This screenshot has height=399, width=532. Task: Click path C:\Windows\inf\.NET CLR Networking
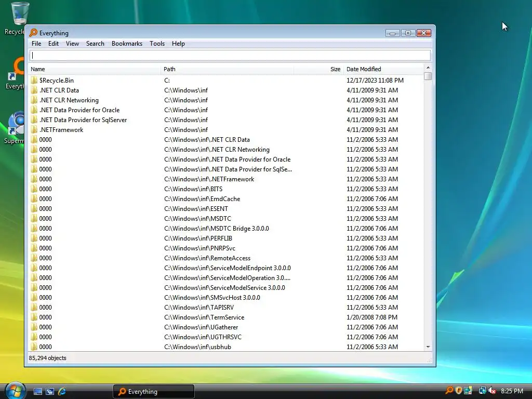217,150
